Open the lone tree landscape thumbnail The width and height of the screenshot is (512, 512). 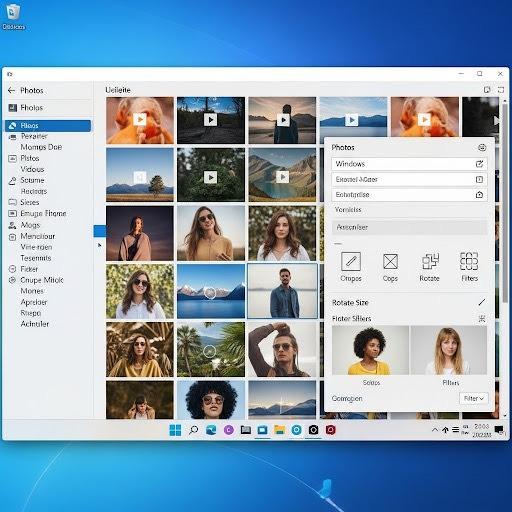[x=140, y=175]
